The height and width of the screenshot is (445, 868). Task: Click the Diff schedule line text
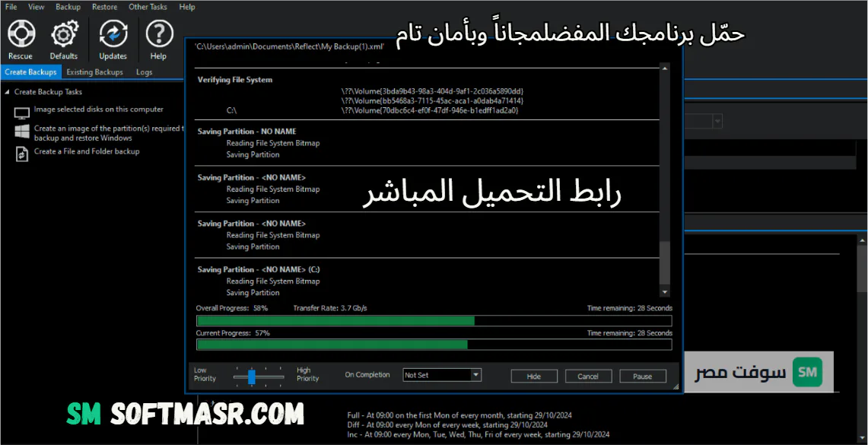tap(447, 425)
